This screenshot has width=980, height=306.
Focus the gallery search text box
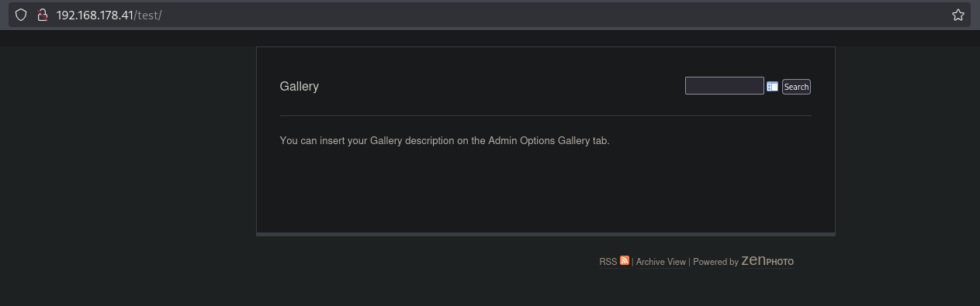click(x=725, y=85)
